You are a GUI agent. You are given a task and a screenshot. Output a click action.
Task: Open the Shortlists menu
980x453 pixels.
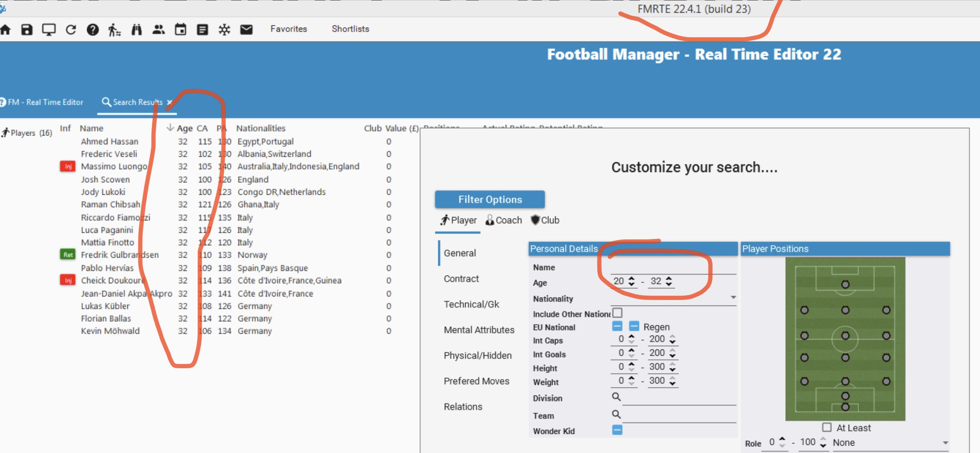click(350, 29)
